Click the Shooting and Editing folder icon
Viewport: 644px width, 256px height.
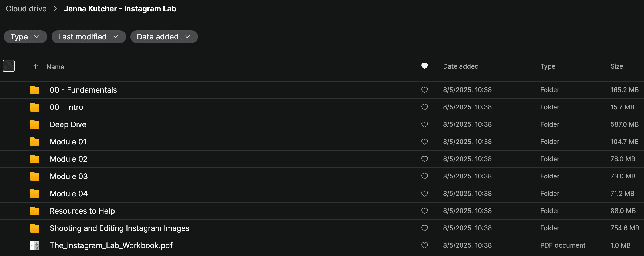coord(34,228)
